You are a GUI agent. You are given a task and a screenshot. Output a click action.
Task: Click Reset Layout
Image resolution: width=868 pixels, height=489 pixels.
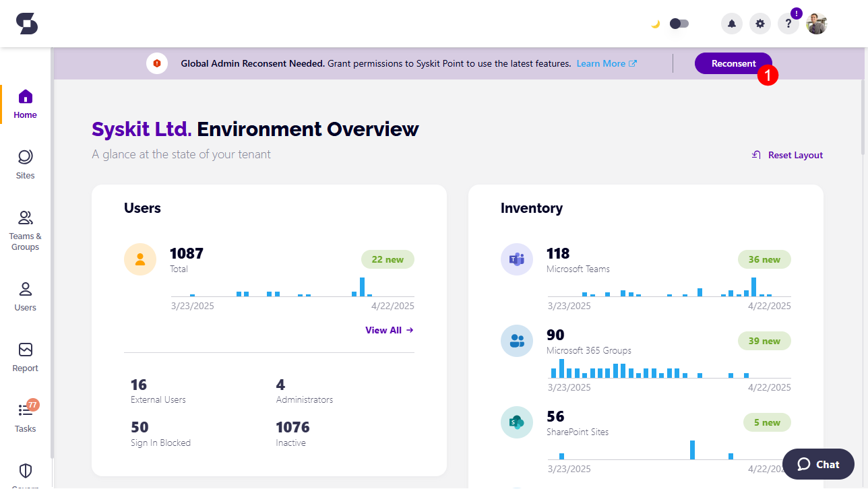pyautogui.click(x=788, y=155)
